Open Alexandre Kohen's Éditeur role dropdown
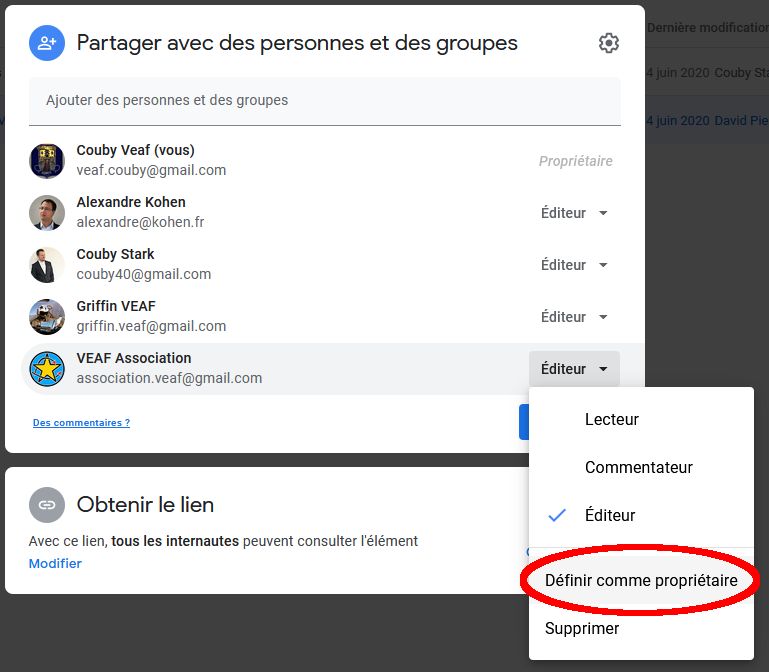The image size is (769, 672). pos(574,213)
